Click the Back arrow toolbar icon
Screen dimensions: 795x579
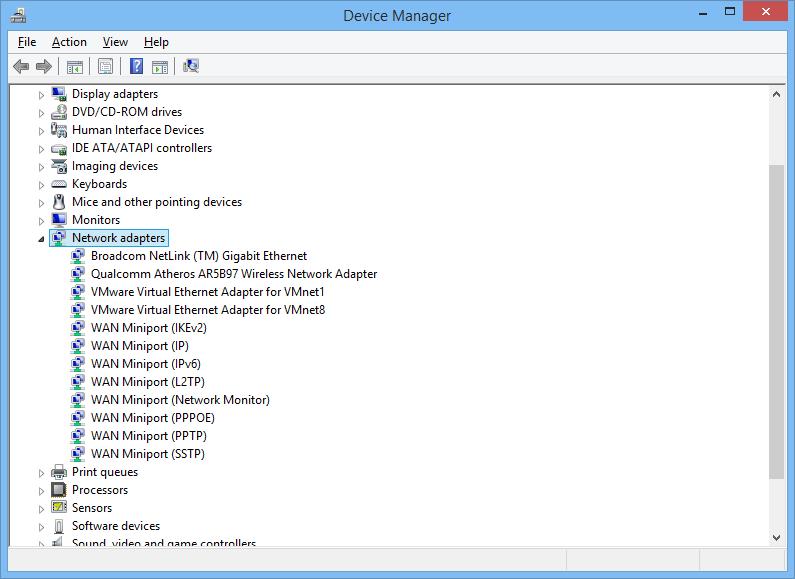point(21,66)
